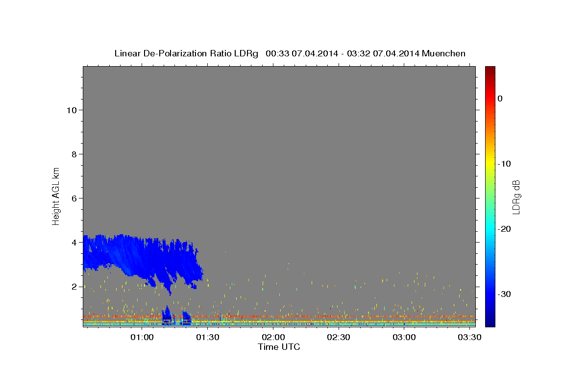Click the 03:30 time tick label
This screenshot has height=392, width=588.
469,338
